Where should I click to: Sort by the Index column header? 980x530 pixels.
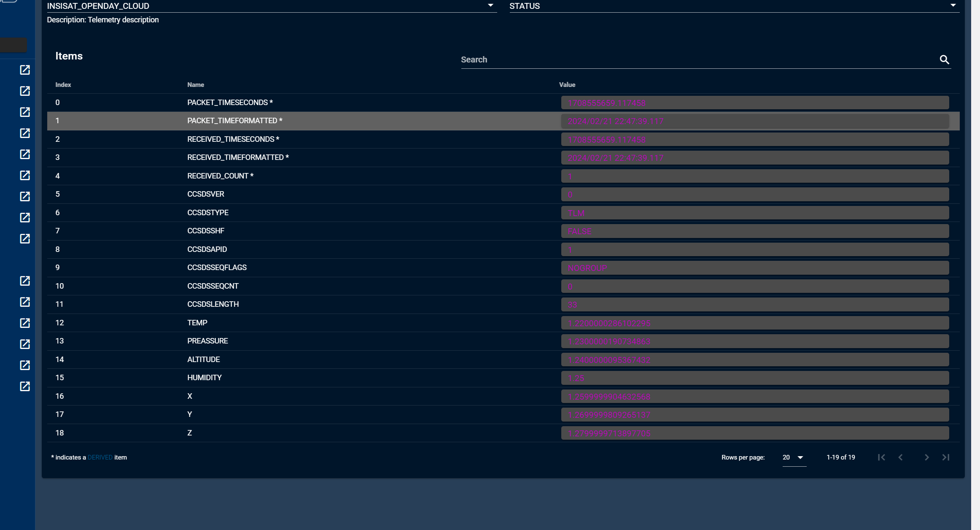coord(63,85)
